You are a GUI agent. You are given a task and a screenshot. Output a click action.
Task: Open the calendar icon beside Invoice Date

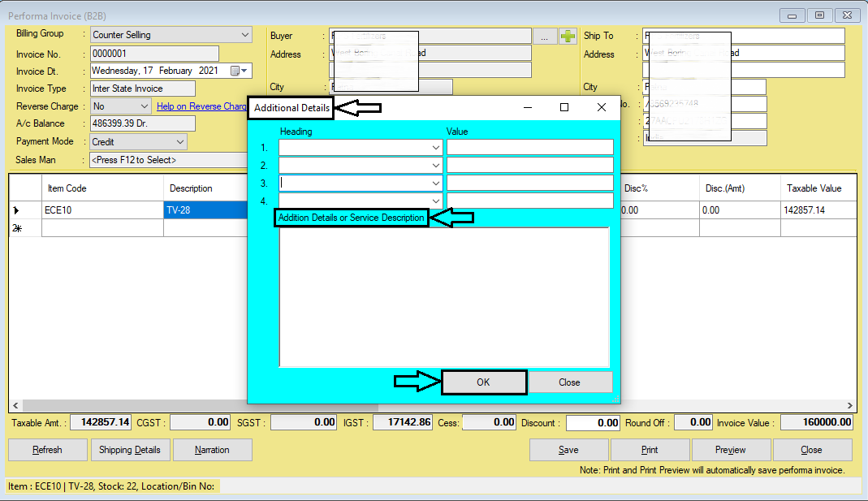click(x=234, y=71)
